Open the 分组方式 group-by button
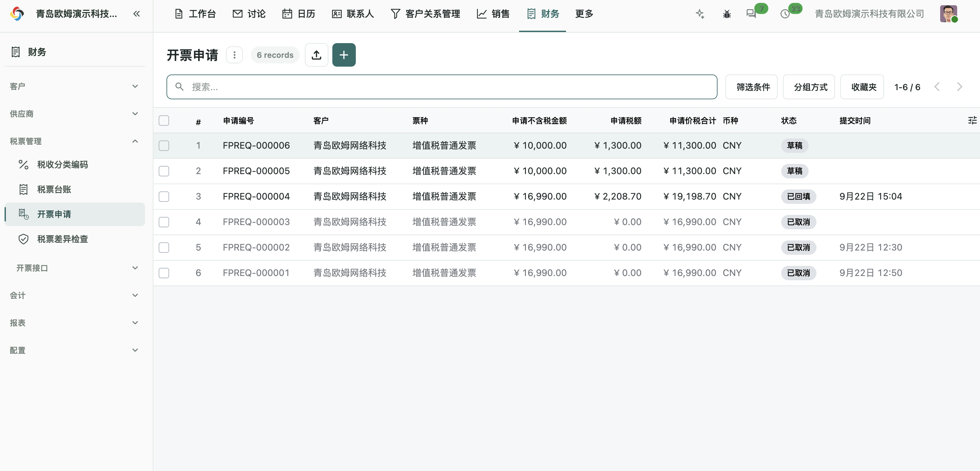Viewport: 980px width, 471px height. [809, 87]
